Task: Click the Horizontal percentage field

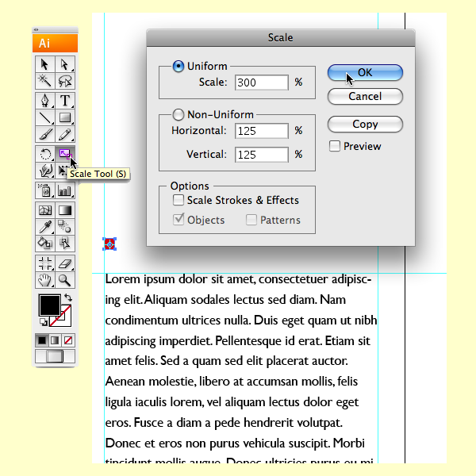Action: coord(261,131)
